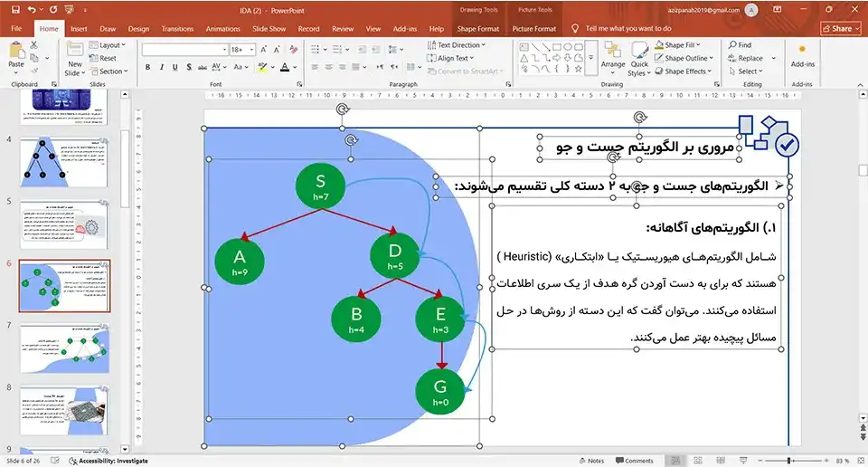
Task: Switch to the Transitions tab
Action: [x=177, y=29]
